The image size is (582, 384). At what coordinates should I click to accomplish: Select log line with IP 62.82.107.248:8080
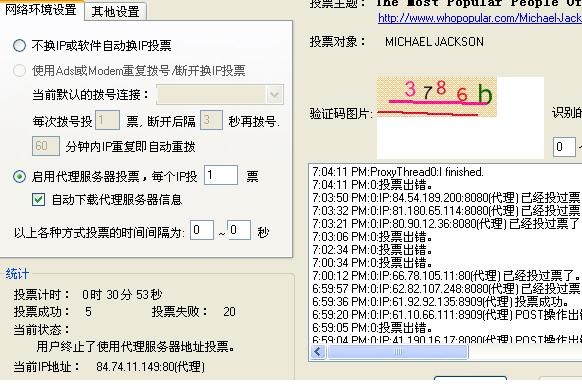tap(447, 289)
